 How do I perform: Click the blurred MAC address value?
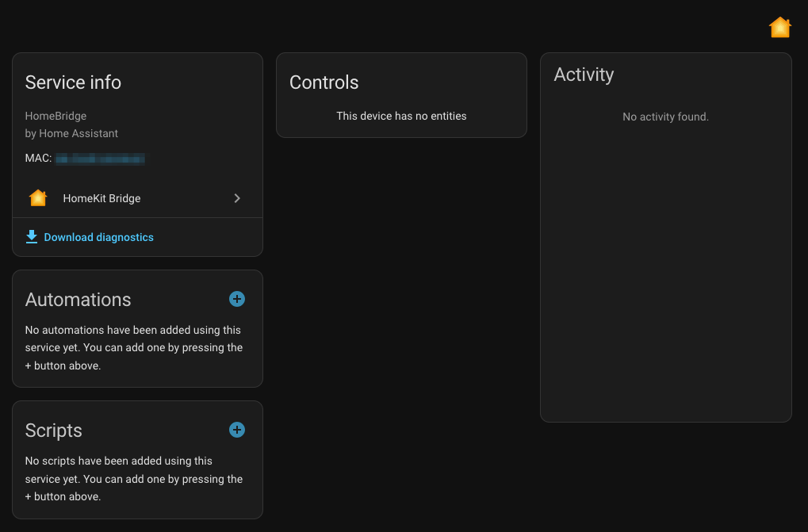pos(105,159)
